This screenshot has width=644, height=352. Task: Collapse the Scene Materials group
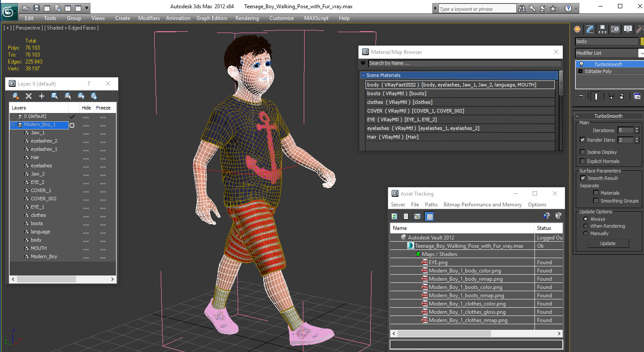pos(363,75)
